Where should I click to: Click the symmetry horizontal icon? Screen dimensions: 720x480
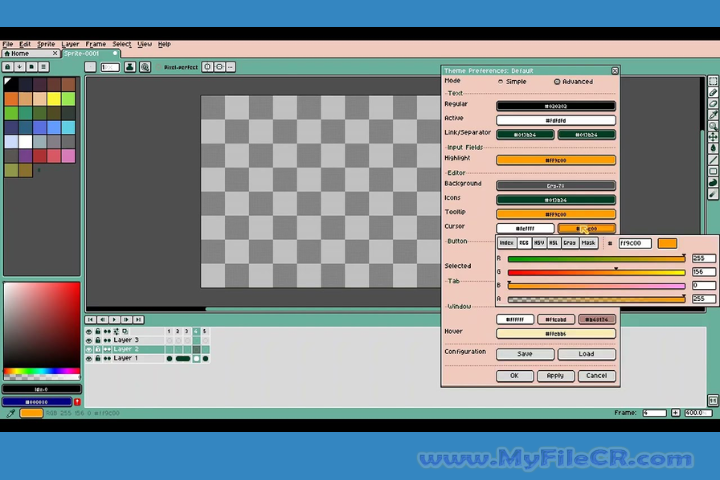(219, 67)
